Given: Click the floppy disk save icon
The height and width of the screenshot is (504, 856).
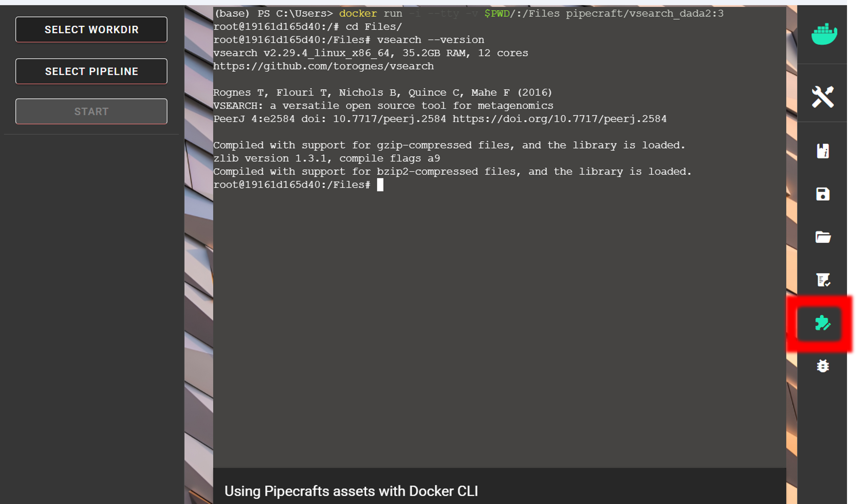Looking at the screenshot, I should [x=823, y=194].
